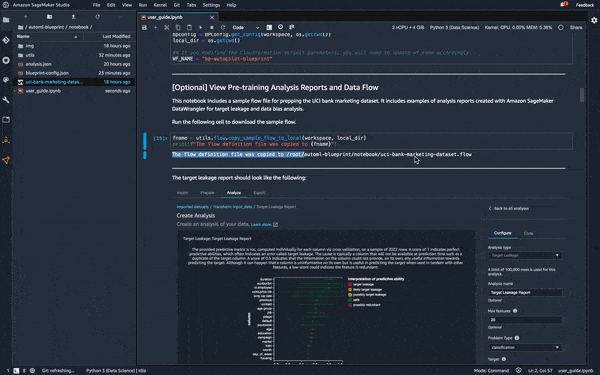Create a new folder in the file browser

click(x=49, y=17)
